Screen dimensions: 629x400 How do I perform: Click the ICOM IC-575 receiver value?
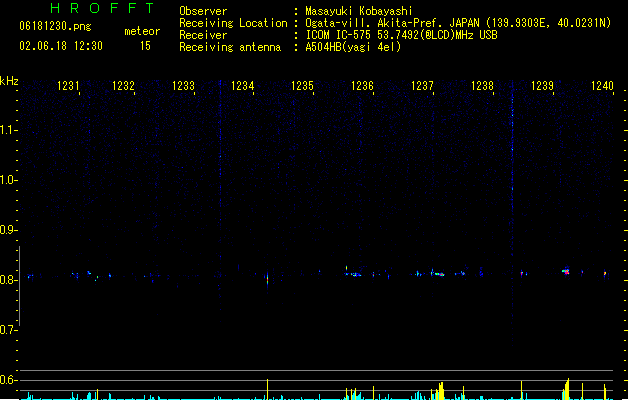click(x=401, y=35)
